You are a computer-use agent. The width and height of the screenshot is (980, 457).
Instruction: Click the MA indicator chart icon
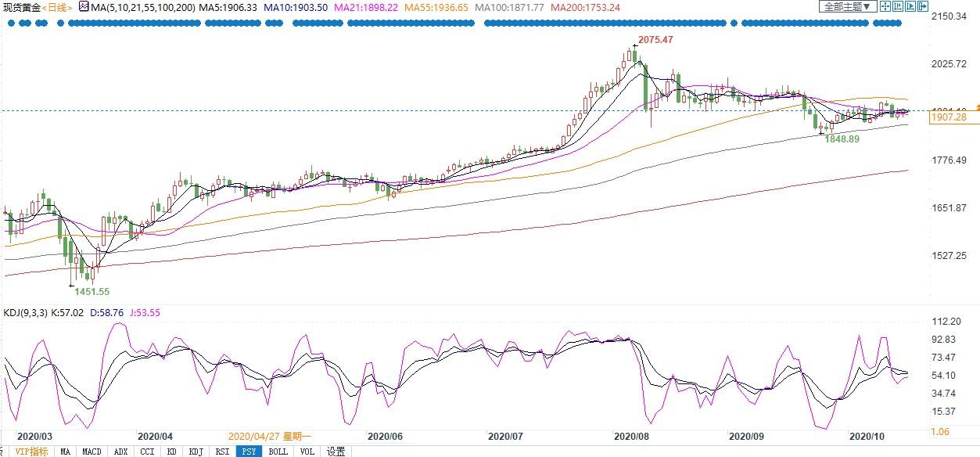pos(83,6)
